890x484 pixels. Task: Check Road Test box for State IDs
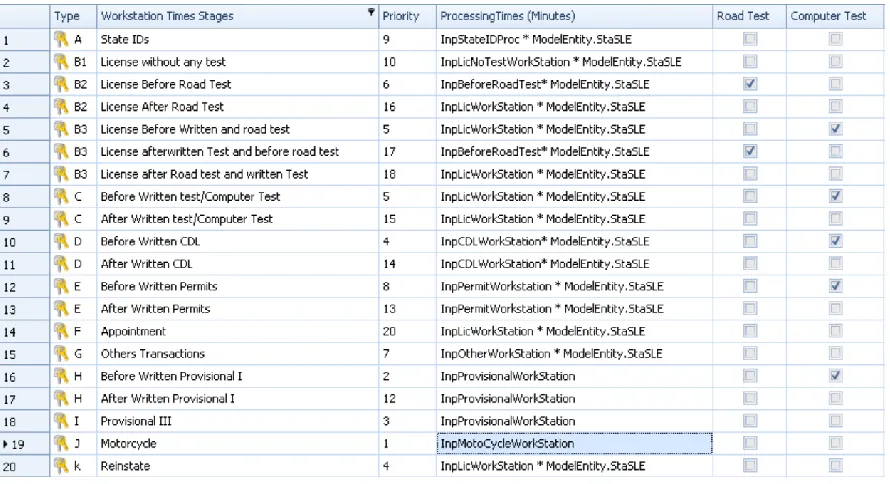(750, 39)
